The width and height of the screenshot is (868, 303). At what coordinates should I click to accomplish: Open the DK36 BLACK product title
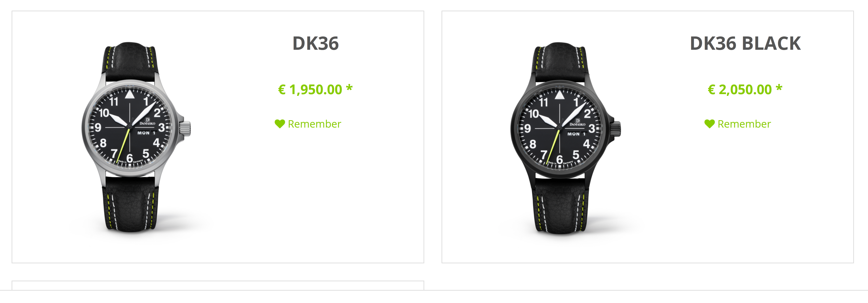click(745, 43)
